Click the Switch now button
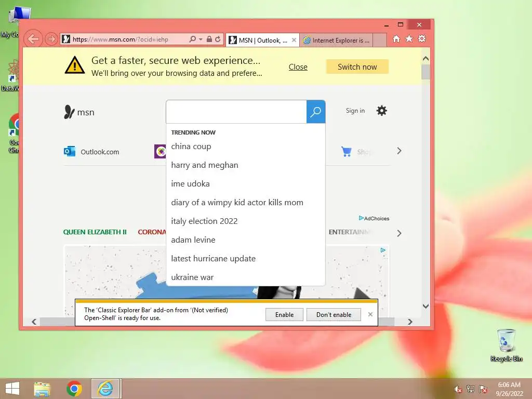Image resolution: width=532 pixels, height=399 pixels. coord(357,67)
